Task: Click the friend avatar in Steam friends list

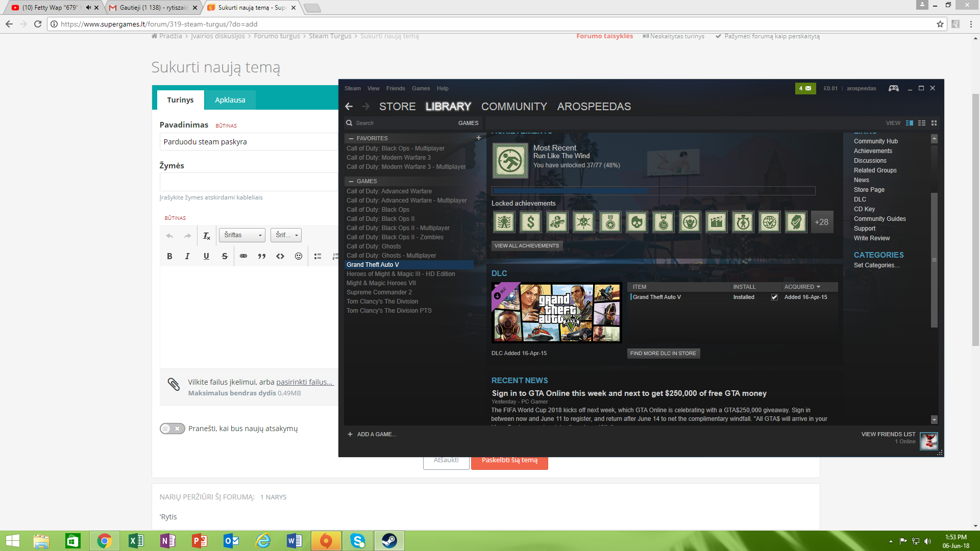Action: [929, 441]
